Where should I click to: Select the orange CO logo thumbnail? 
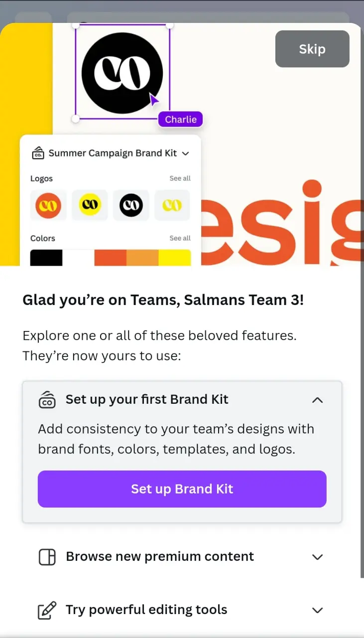pyautogui.click(x=48, y=205)
